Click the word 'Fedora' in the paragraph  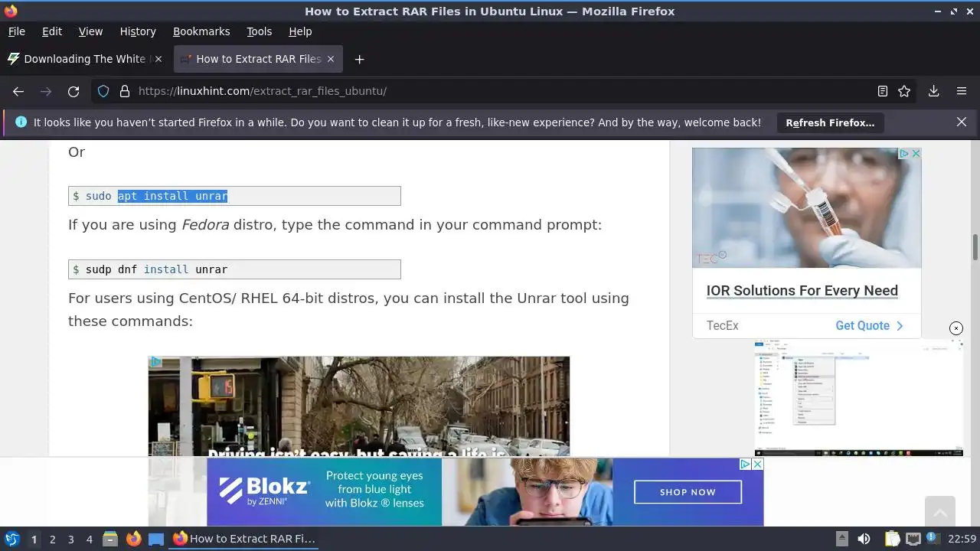click(205, 225)
